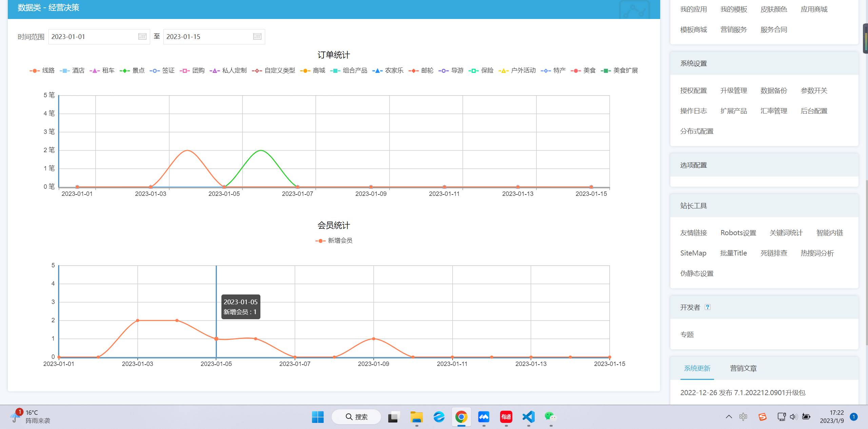Open Youdao app in the taskbar
The image size is (868, 429).
506,417
